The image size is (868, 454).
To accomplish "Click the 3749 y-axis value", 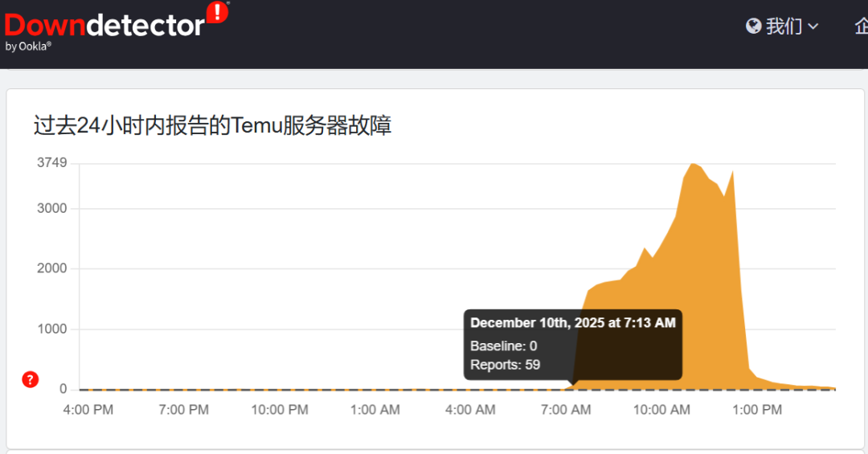I will pyautogui.click(x=52, y=163).
